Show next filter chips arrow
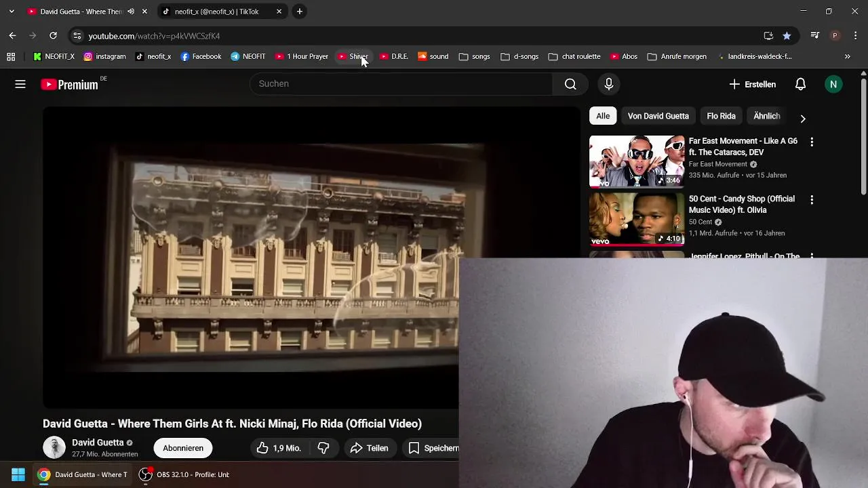Viewport: 868px width, 488px height. pyautogui.click(x=803, y=119)
